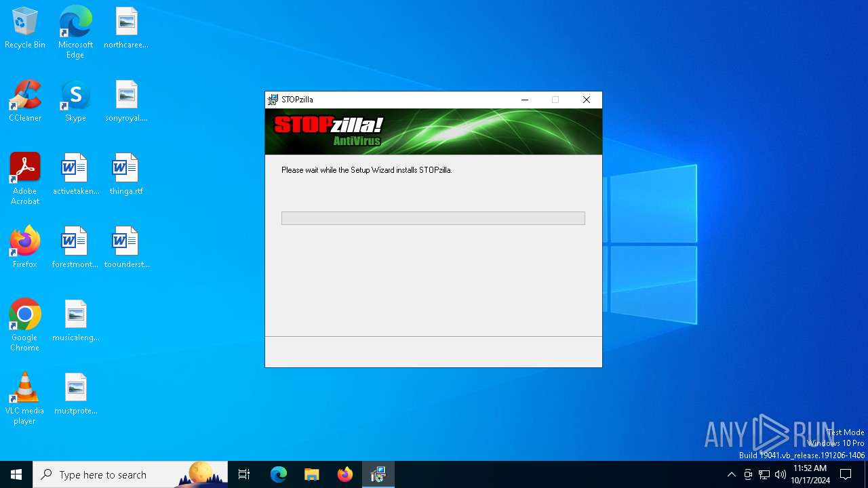Click the STOPzilla title bar installer icon
The image size is (868, 488).
tap(273, 100)
